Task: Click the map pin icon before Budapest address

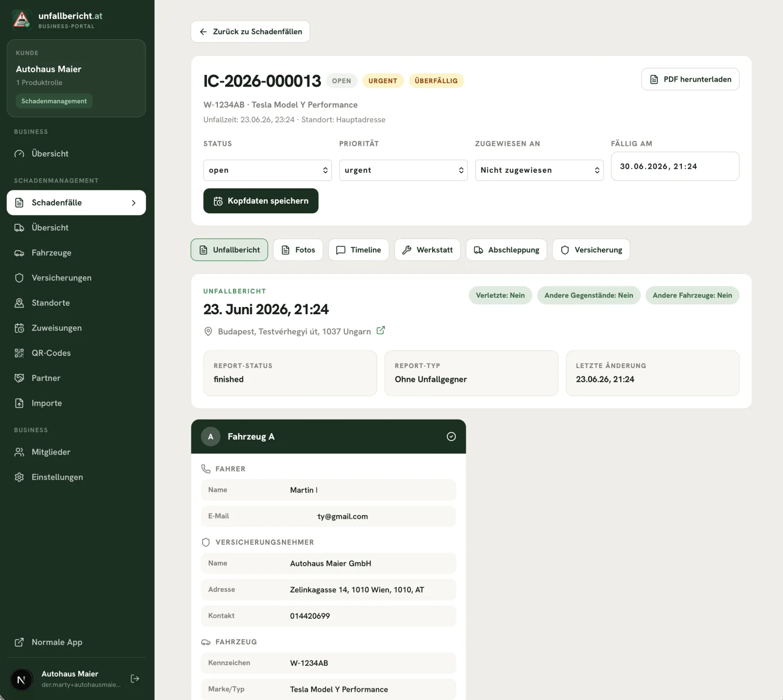Action: point(208,331)
